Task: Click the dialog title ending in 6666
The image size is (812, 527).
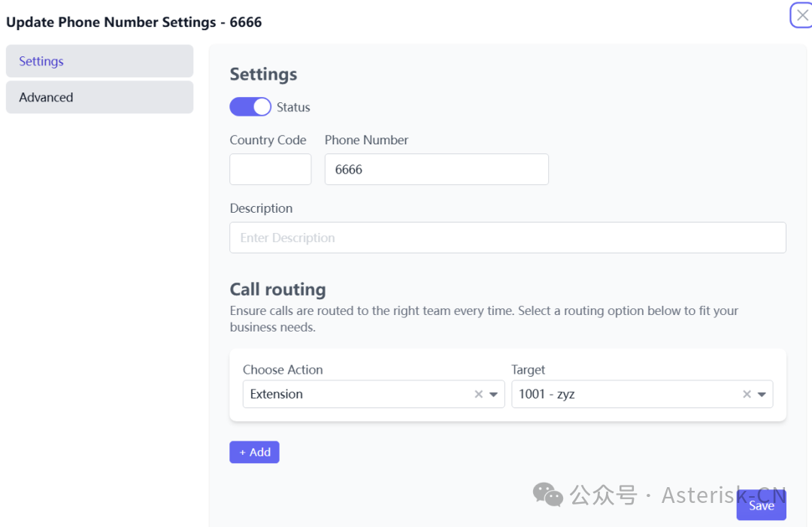Action: pos(134,22)
